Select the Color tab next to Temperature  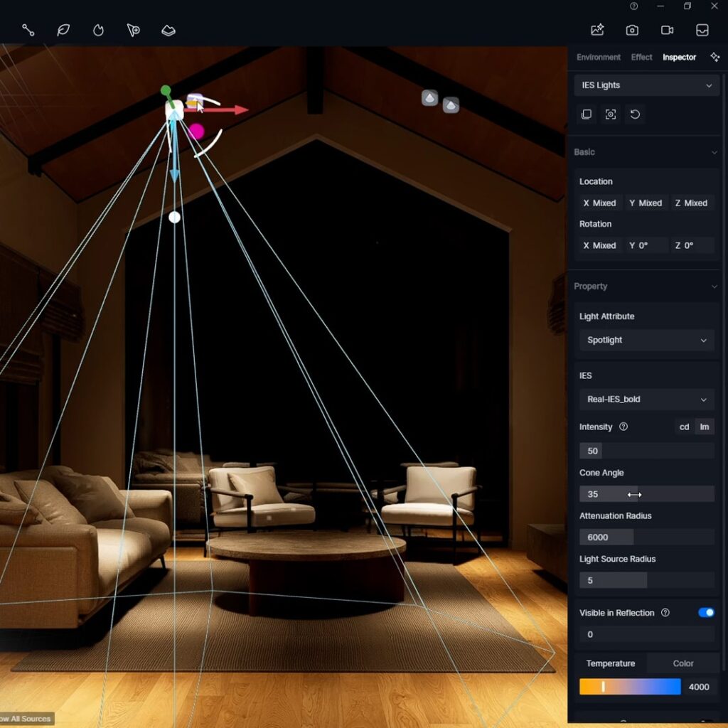tap(682, 663)
